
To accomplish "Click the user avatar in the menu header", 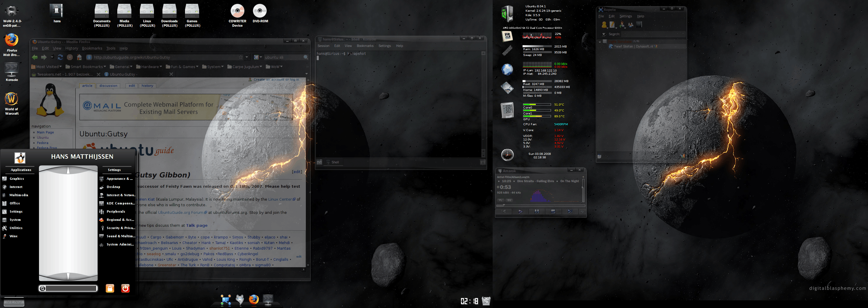I will pyautogui.click(x=20, y=157).
